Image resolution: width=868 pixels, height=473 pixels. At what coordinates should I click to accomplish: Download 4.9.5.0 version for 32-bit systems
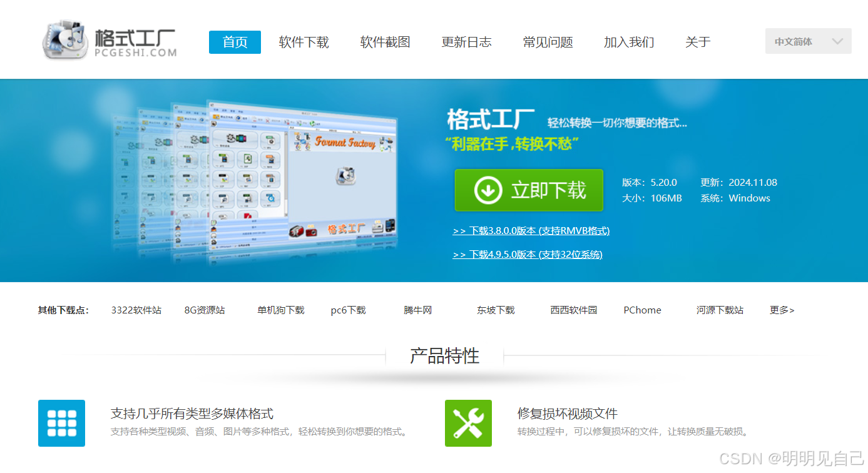(527, 255)
